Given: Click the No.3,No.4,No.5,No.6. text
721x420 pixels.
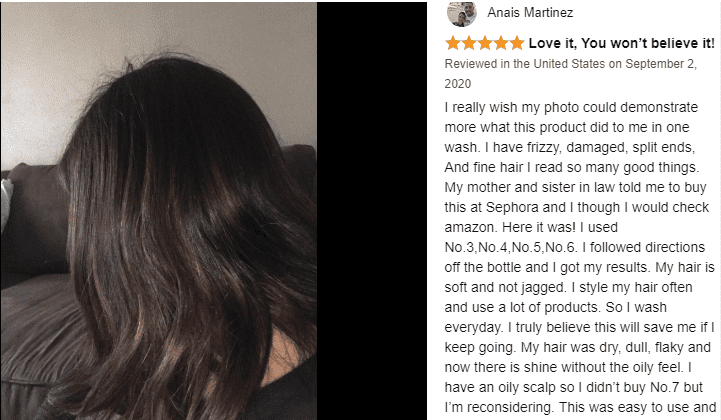Looking at the screenshot, I should tap(511, 247).
